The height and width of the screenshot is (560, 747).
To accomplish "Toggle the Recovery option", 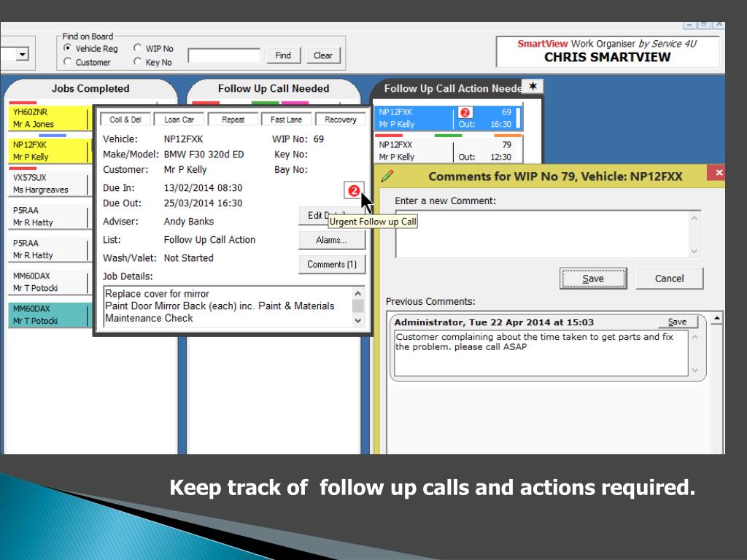I will tap(341, 120).
